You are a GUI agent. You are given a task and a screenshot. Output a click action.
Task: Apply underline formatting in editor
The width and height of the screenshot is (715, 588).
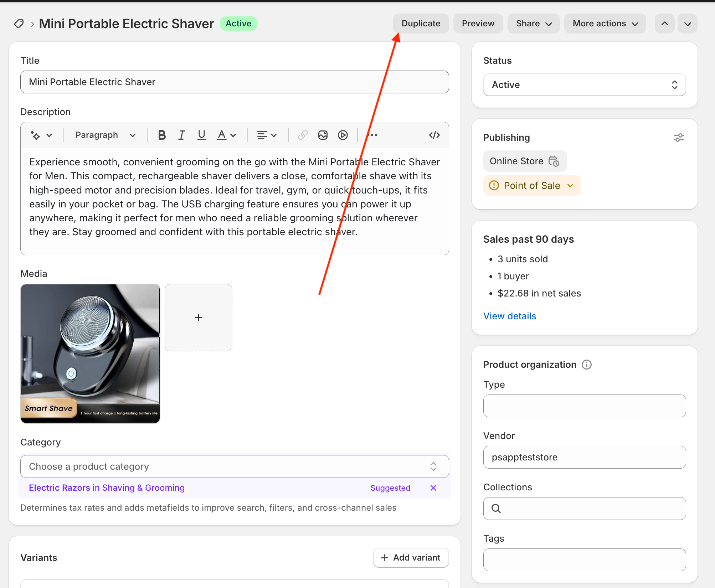point(201,135)
